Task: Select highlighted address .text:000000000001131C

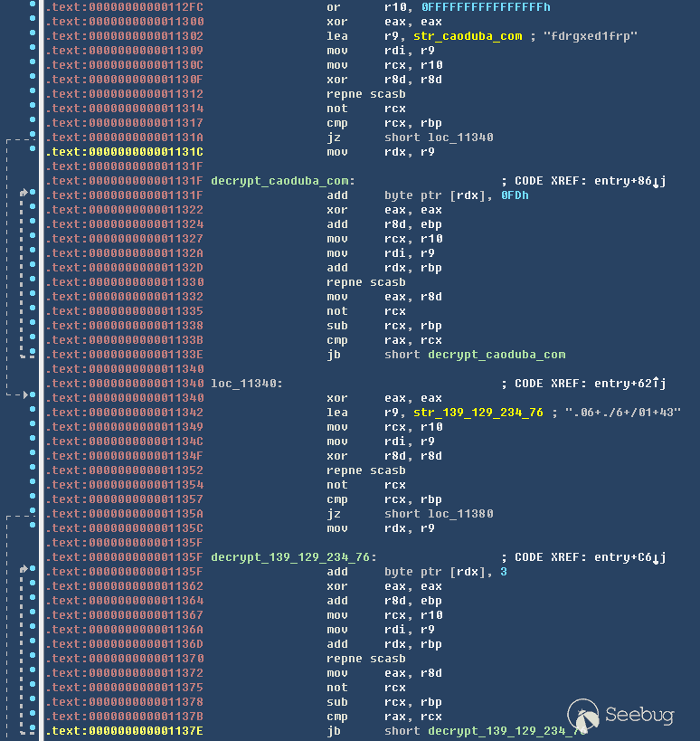Action: point(125,152)
